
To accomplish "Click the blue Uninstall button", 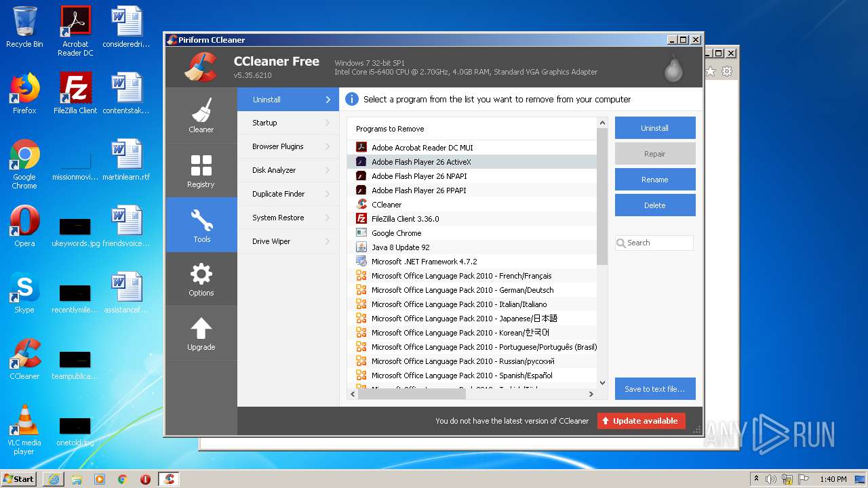I will coord(655,128).
